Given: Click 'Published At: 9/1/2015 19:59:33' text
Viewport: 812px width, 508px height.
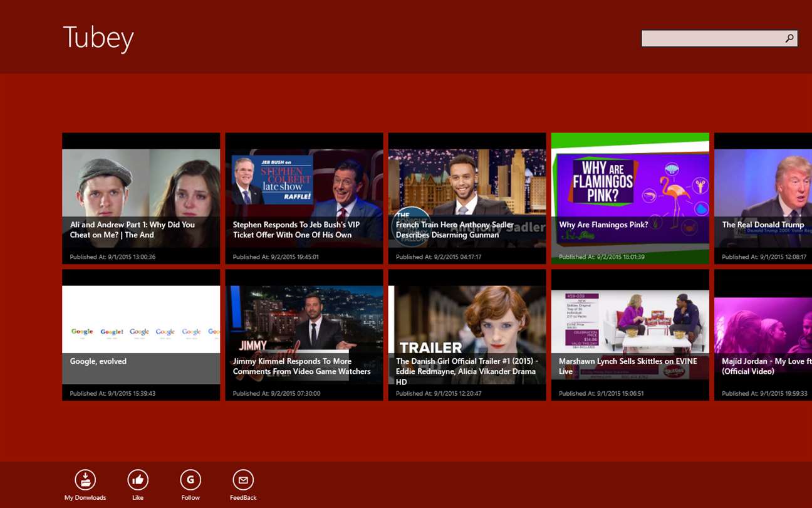Looking at the screenshot, I should pos(764,394).
